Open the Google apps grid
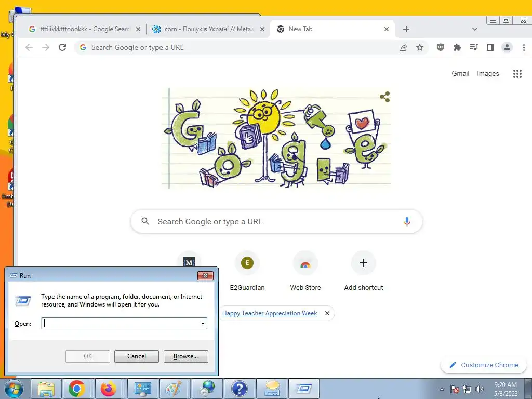The height and width of the screenshot is (399, 532). click(517, 74)
